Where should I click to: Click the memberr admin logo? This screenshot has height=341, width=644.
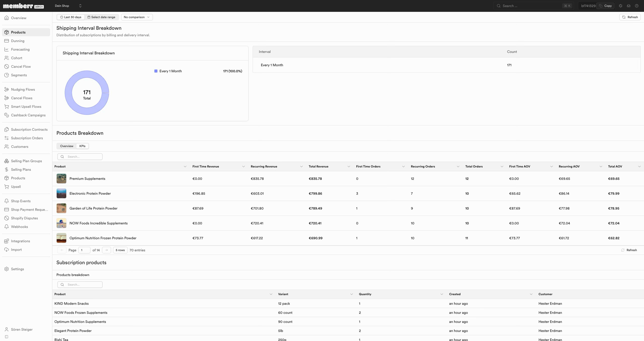(23, 6)
